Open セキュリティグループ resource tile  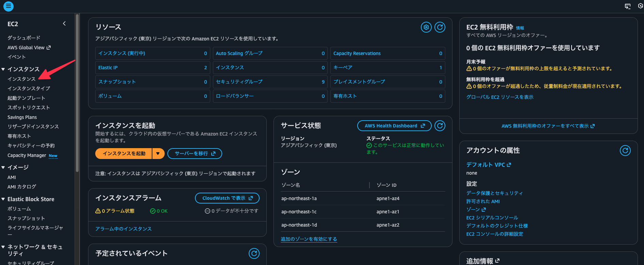[x=270, y=82]
